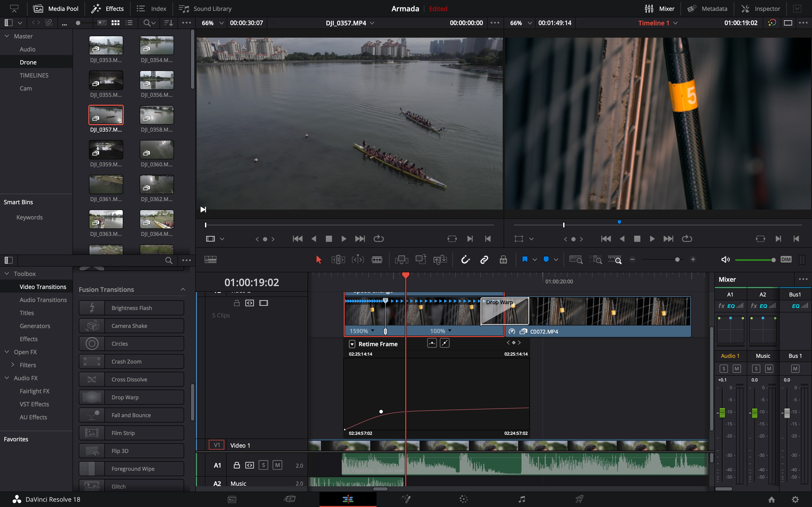Image resolution: width=812 pixels, height=507 pixels.
Task: Open the Timeline 1 name dropdown
Action: coord(676,23)
